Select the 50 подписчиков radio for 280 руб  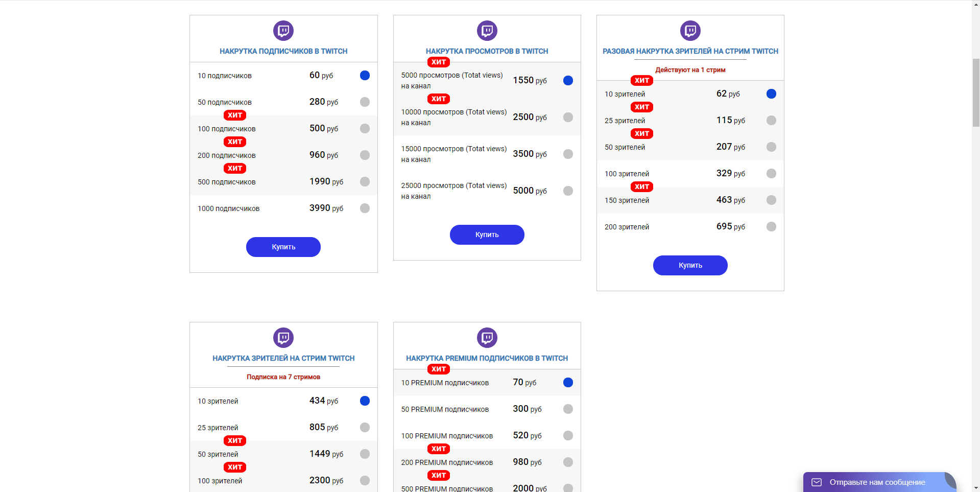(x=365, y=102)
